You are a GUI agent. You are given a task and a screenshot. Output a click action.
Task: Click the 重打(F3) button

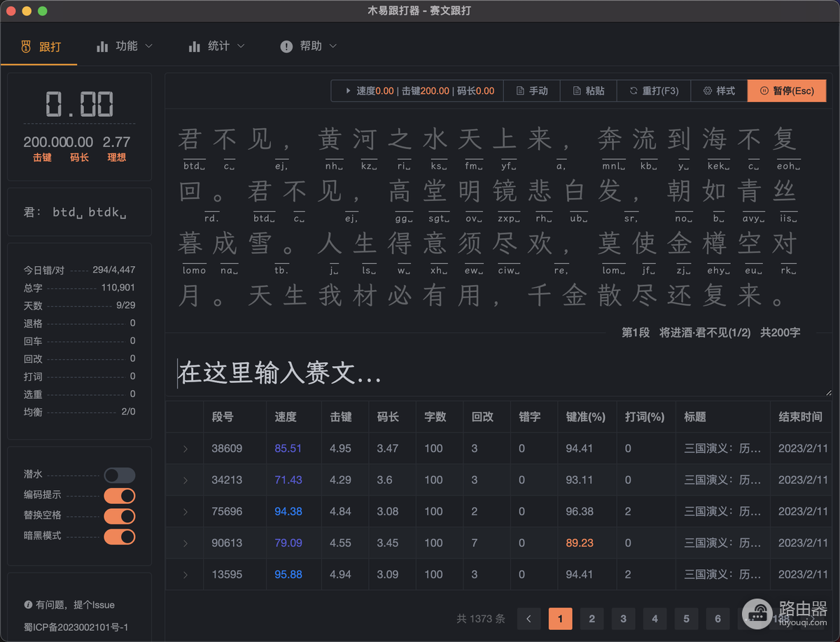654,91
